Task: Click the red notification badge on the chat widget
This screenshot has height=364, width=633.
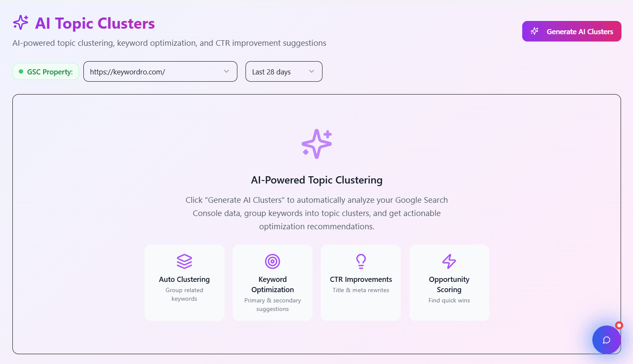Action: (x=619, y=325)
